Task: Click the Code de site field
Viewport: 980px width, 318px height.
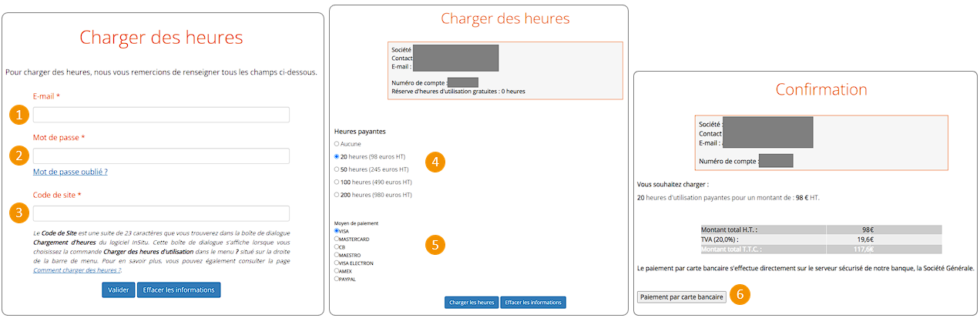Action: coord(161,213)
